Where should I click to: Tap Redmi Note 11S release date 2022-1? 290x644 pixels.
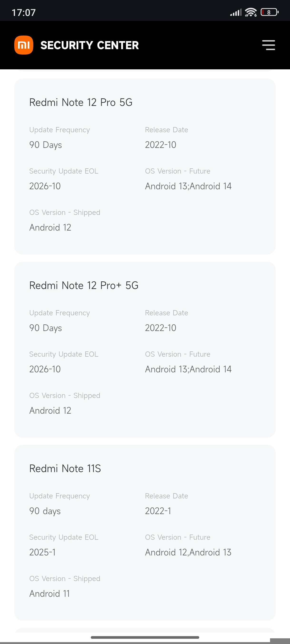[x=158, y=511]
